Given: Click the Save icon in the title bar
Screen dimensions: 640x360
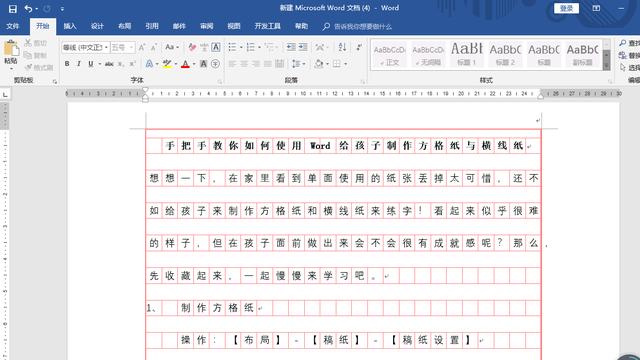Looking at the screenshot, I should pyautogui.click(x=13, y=9).
